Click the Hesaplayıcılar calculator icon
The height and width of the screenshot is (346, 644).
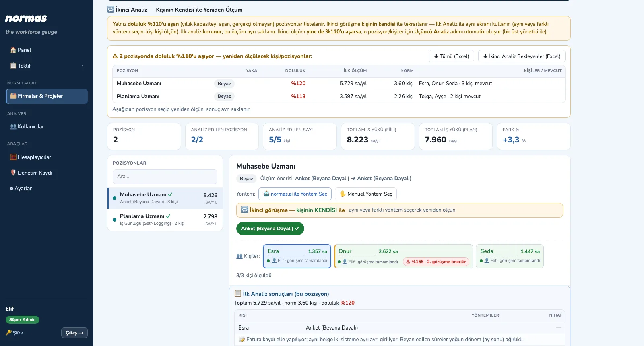click(13, 157)
